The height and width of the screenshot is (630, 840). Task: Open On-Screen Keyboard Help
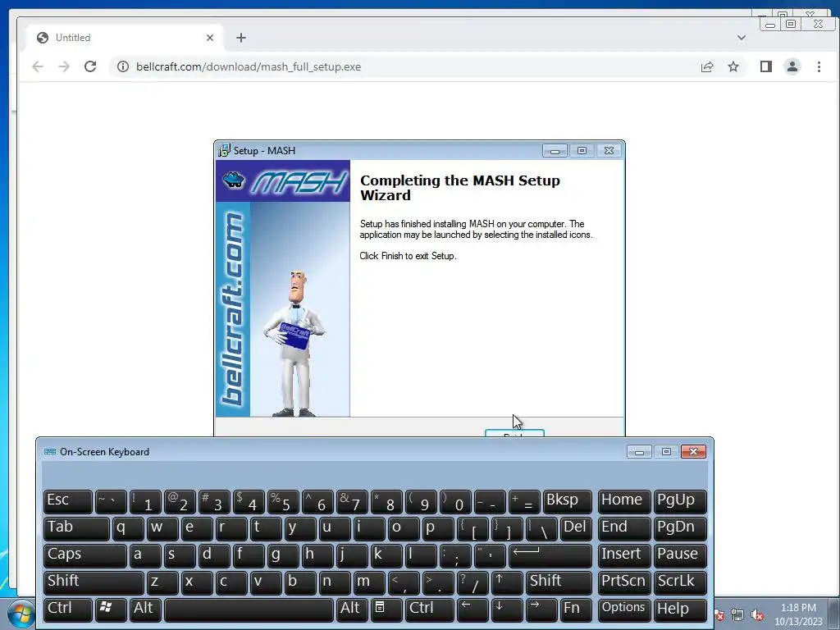tap(680, 609)
